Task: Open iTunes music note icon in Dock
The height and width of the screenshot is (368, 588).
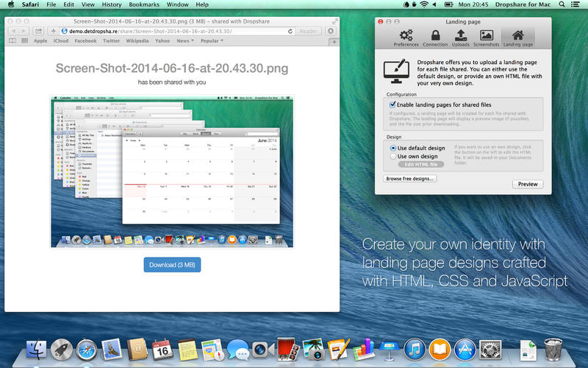Action: pos(415,350)
